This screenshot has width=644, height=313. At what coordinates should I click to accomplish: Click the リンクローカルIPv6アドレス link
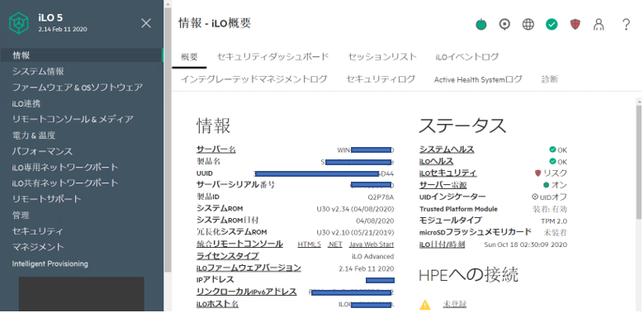pyautogui.click(x=246, y=292)
